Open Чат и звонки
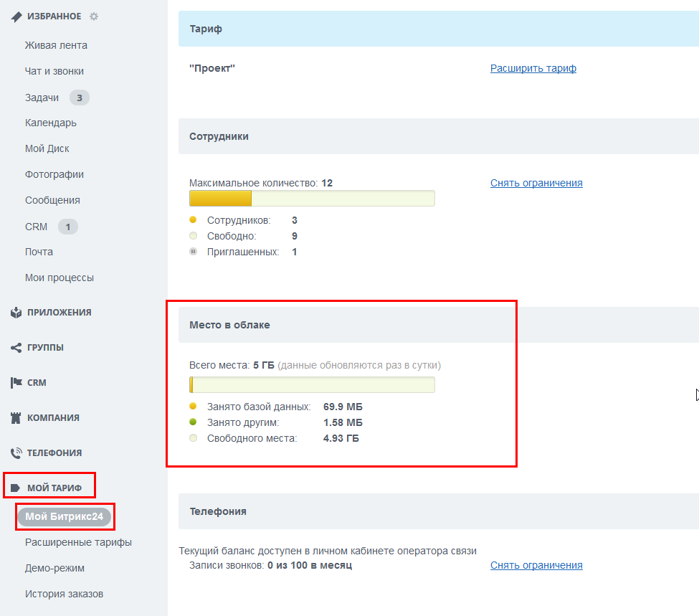This screenshot has width=699, height=616. (54, 72)
